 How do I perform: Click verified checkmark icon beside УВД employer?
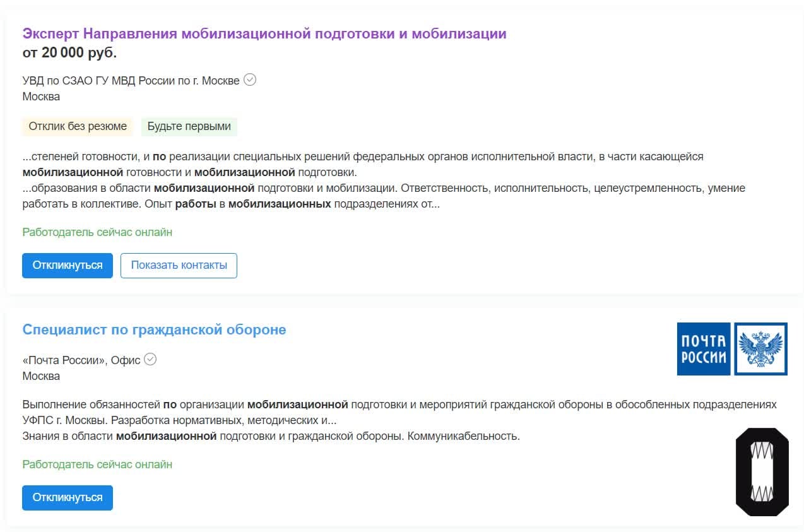(250, 80)
